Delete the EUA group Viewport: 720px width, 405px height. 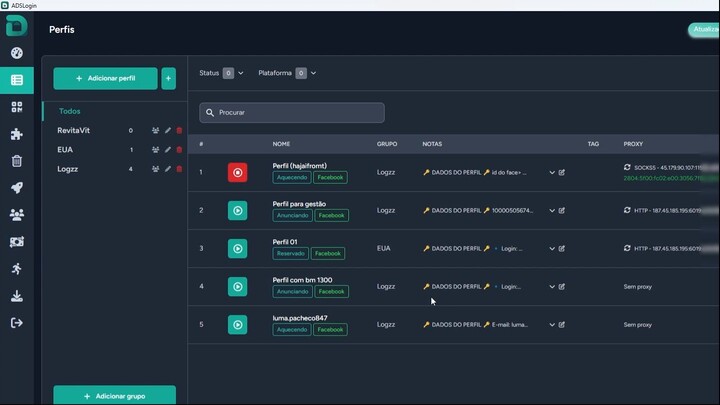click(x=179, y=150)
